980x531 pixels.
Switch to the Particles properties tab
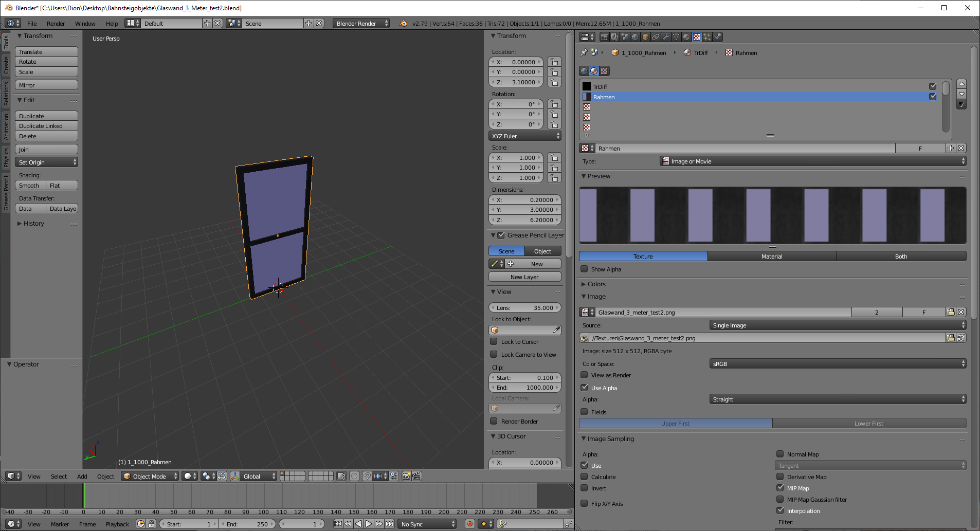(707, 37)
